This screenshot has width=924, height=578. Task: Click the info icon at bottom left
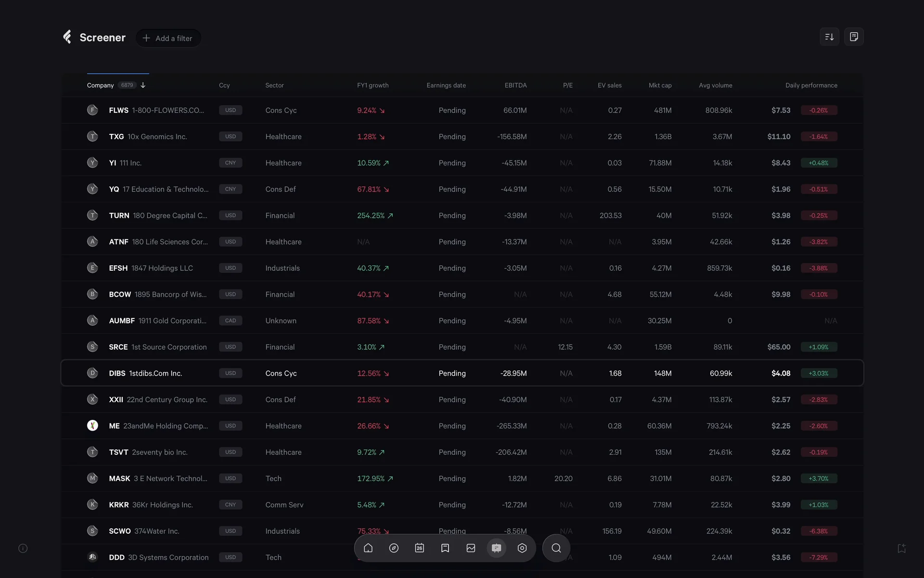(23, 549)
